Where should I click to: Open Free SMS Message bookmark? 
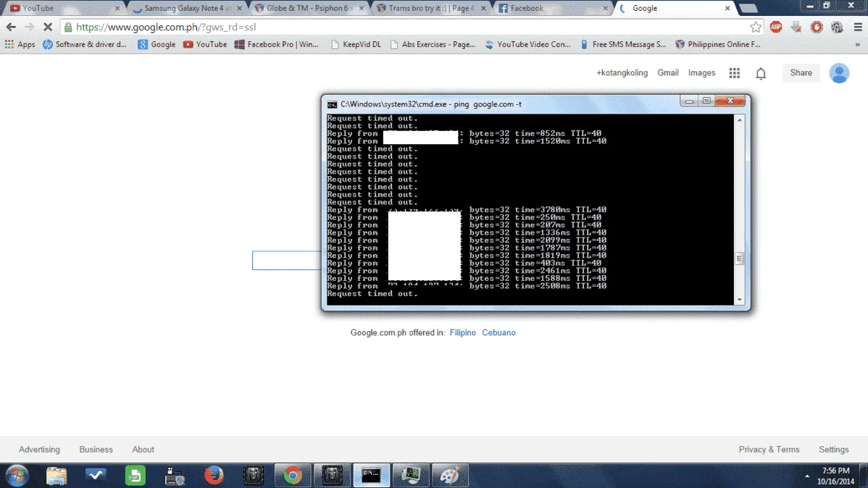pos(623,44)
